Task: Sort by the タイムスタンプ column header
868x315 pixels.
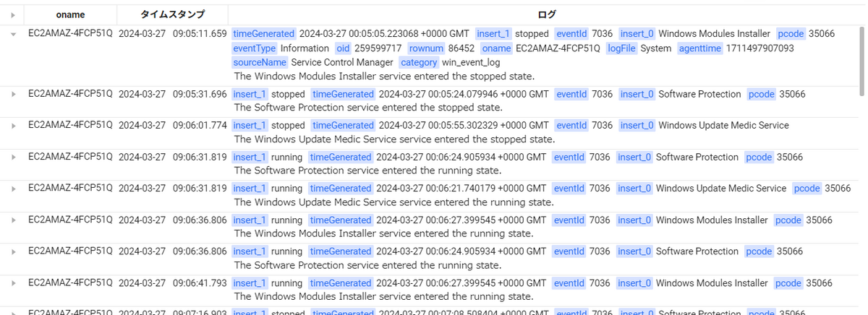Action: (x=172, y=14)
